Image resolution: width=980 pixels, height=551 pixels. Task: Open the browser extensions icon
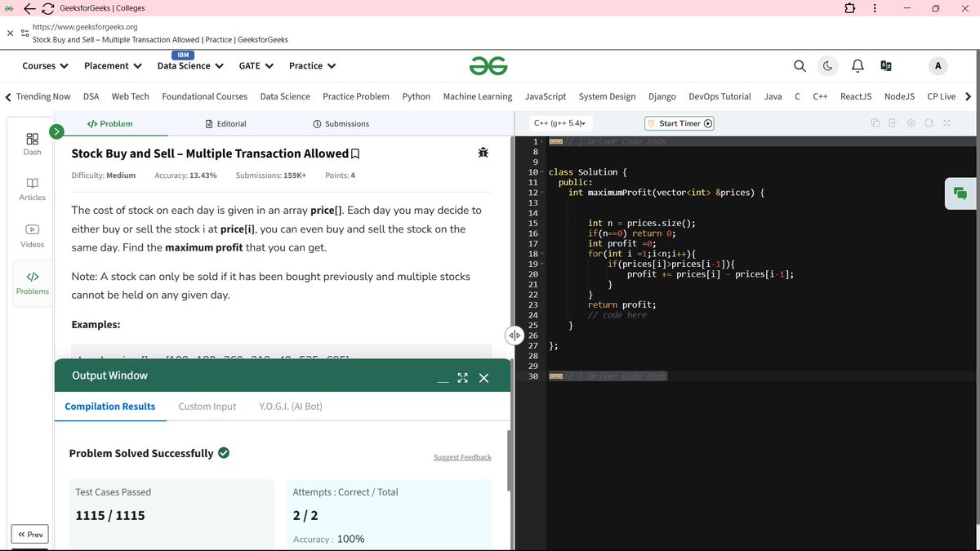[849, 8]
